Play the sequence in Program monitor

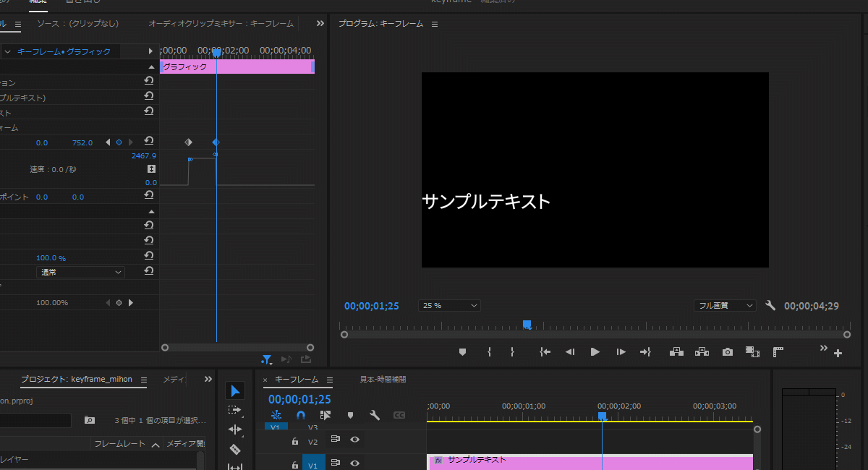[x=595, y=352]
